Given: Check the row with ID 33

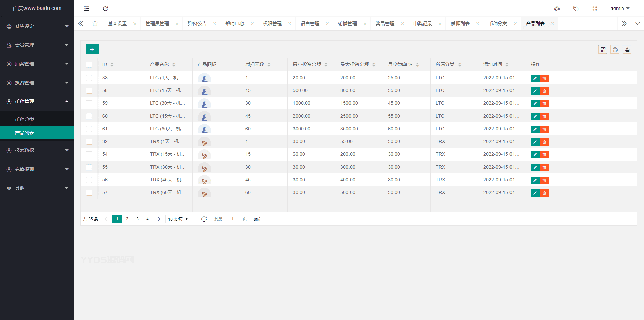Looking at the screenshot, I should [x=89, y=78].
